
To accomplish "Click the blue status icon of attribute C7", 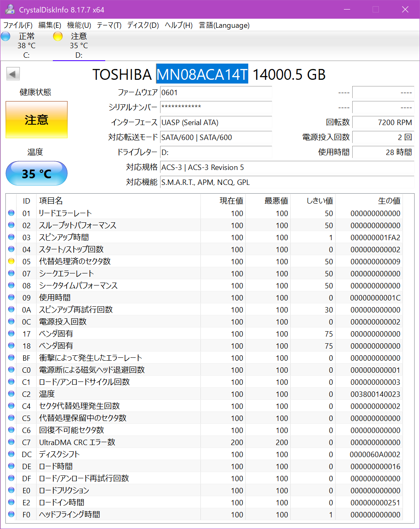I will (11, 442).
